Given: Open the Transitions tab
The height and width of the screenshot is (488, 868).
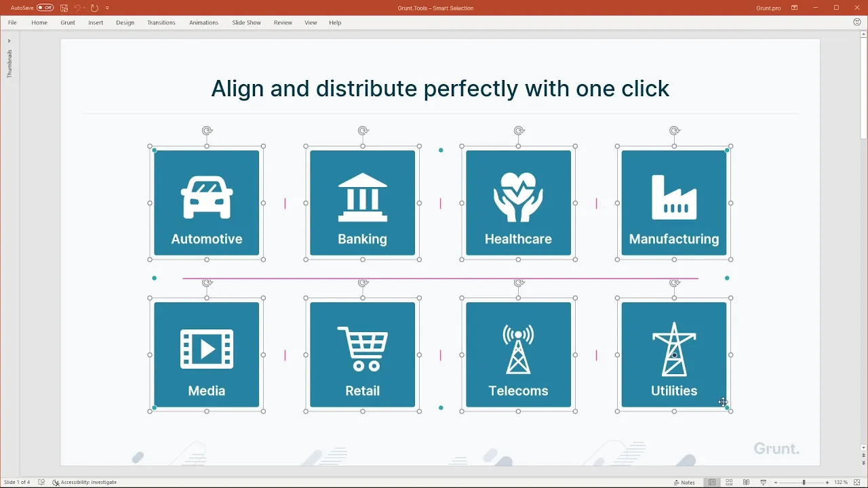Looking at the screenshot, I should 161,22.
